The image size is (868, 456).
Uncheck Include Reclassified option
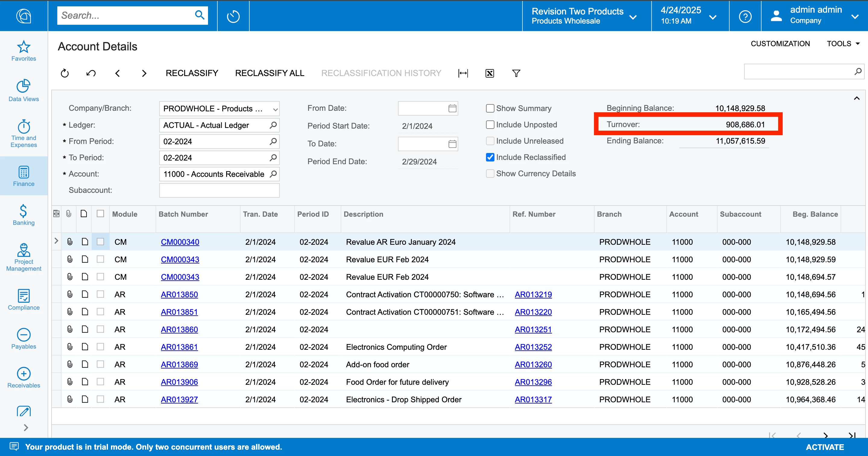click(490, 157)
